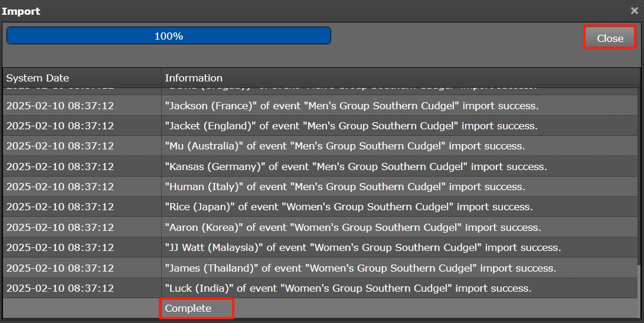Dismiss the Import dialog with the X icon
Screen dimensions: 644x323
tap(634, 11)
